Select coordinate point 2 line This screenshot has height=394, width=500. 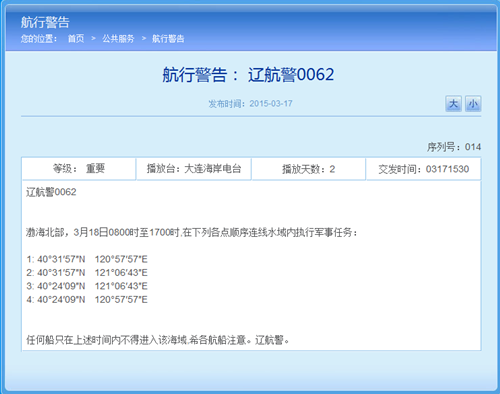(x=87, y=273)
